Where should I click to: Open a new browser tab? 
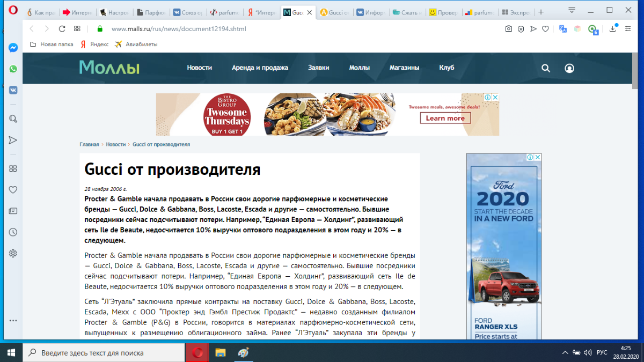point(541,12)
